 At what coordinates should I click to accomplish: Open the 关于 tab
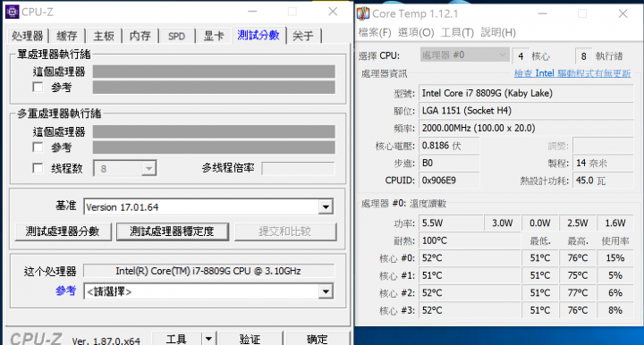point(303,36)
